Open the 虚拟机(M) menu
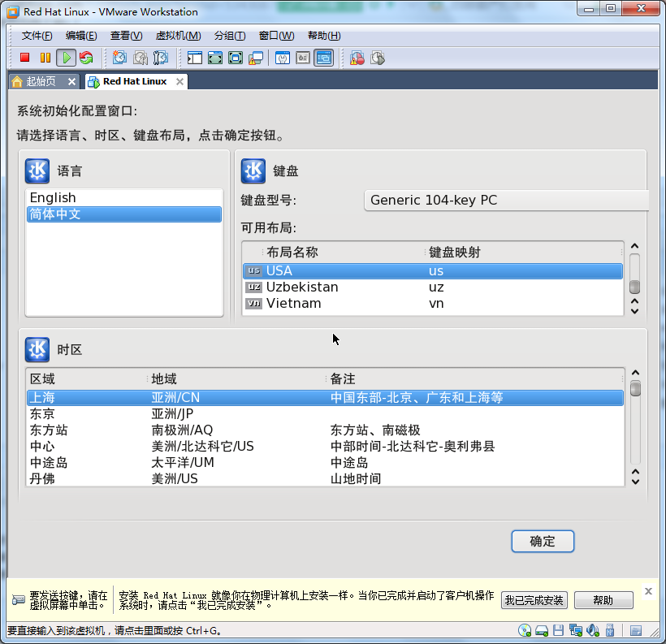This screenshot has height=644, width=666. (178, 36)
